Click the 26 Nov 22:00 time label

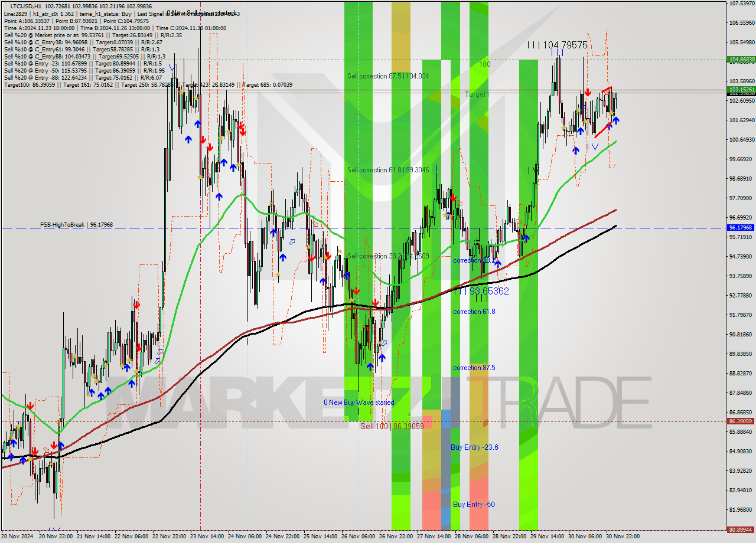coord(396,537)
